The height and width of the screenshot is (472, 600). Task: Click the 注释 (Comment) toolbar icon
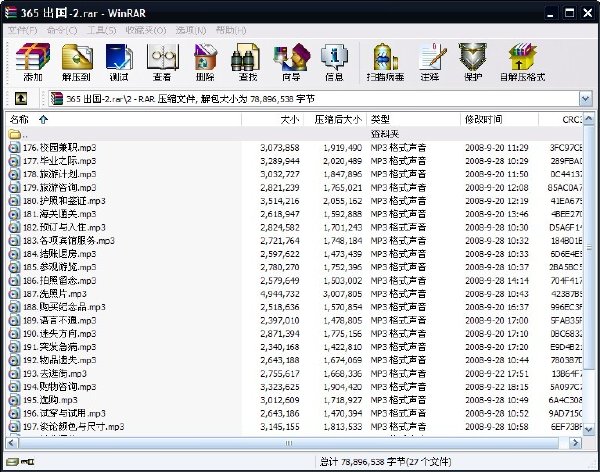pos(432,57)
